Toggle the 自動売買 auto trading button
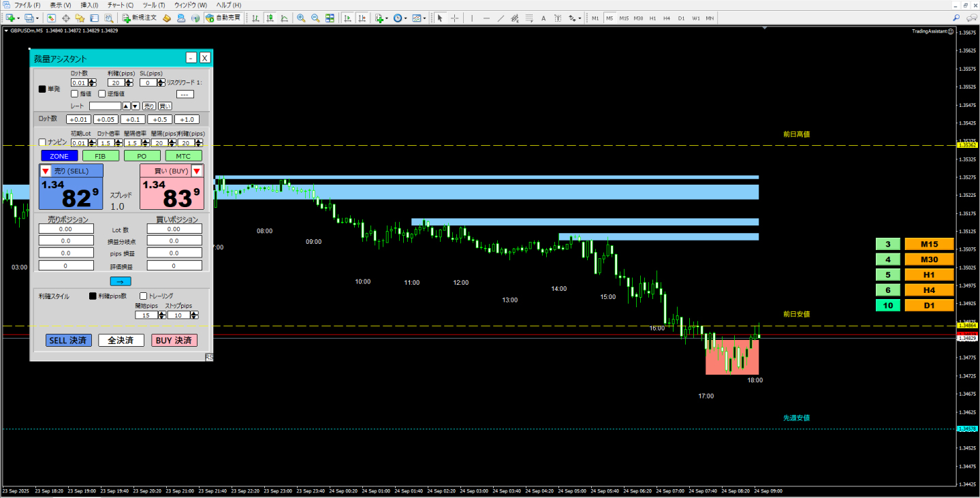Viewport: 980px width, 498px height. tap(223, 18)
